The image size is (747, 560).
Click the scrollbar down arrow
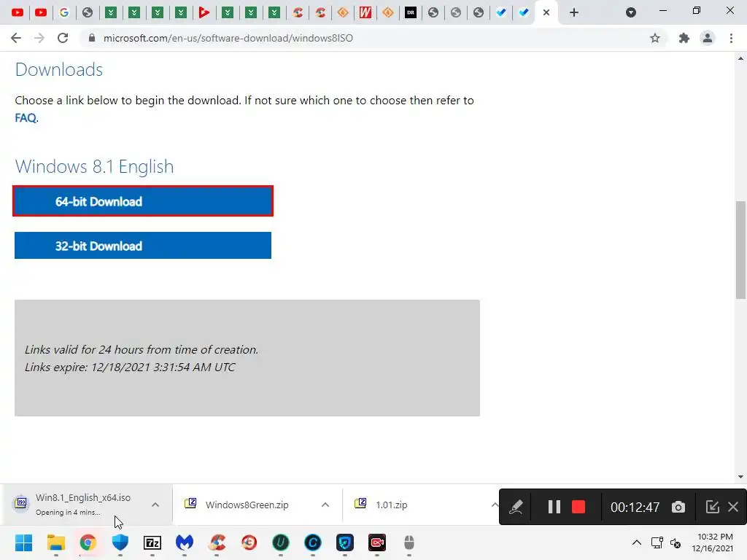click(x=740, y=476)
